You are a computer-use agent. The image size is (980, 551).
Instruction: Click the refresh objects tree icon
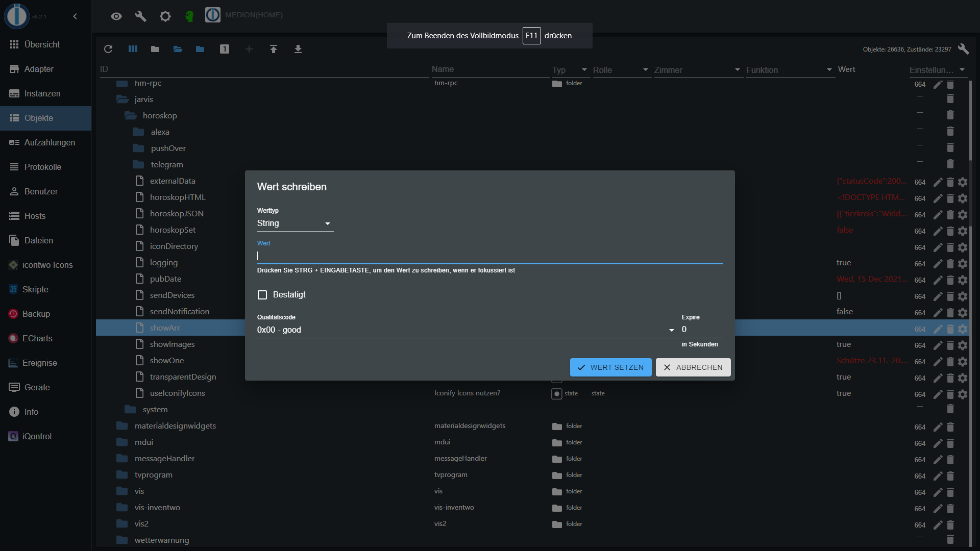pos(108,49)
